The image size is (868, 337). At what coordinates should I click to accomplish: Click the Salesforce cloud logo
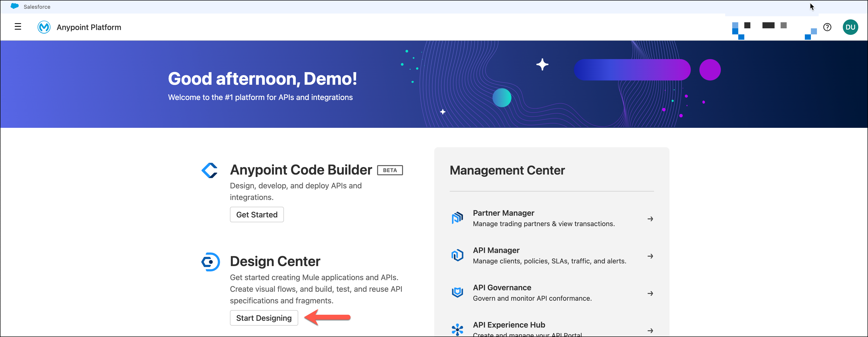click(15, 6)
